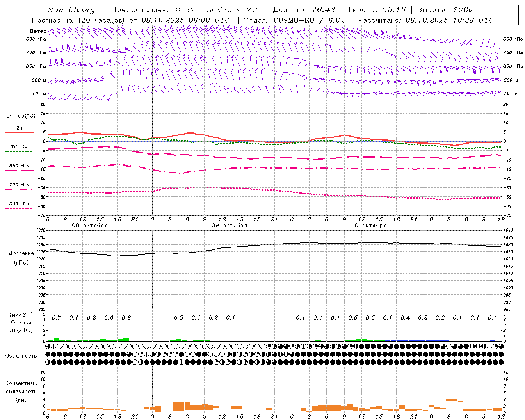This screenshot has width=525, height=420.
Task: Click the Давление pressure panel label
Action: point(21,253)
